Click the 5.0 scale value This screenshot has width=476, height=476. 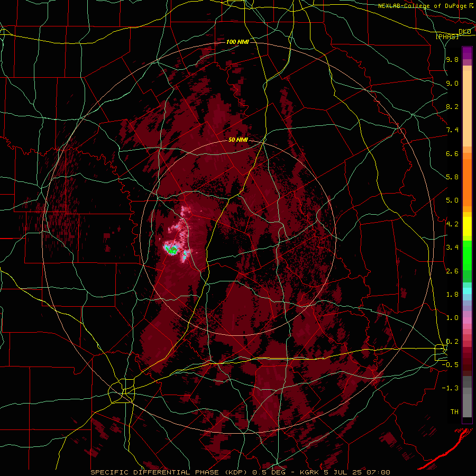[452, 200]
